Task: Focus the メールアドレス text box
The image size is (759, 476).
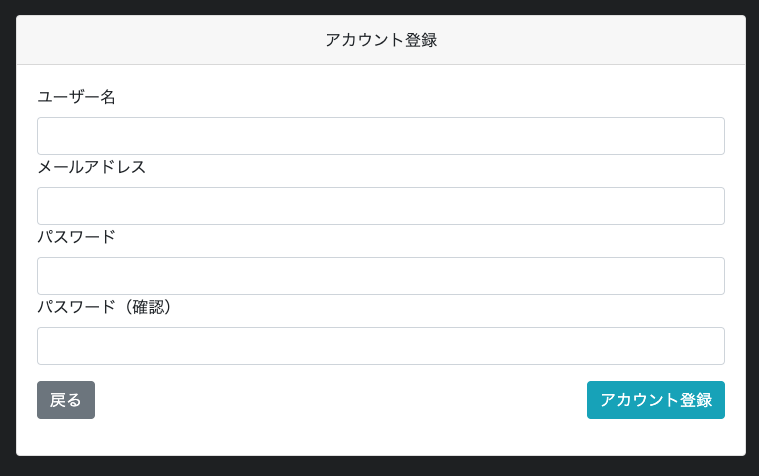Action: (x=380, y=206)
